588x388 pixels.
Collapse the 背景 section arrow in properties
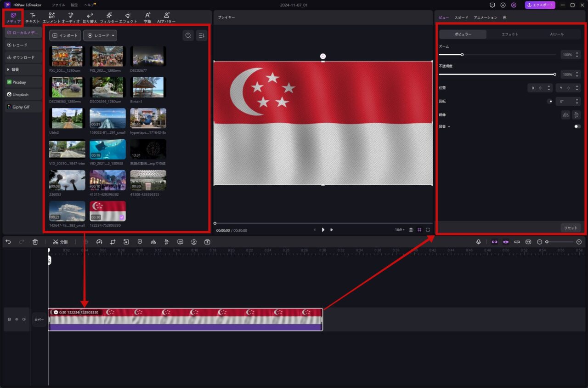449,126
